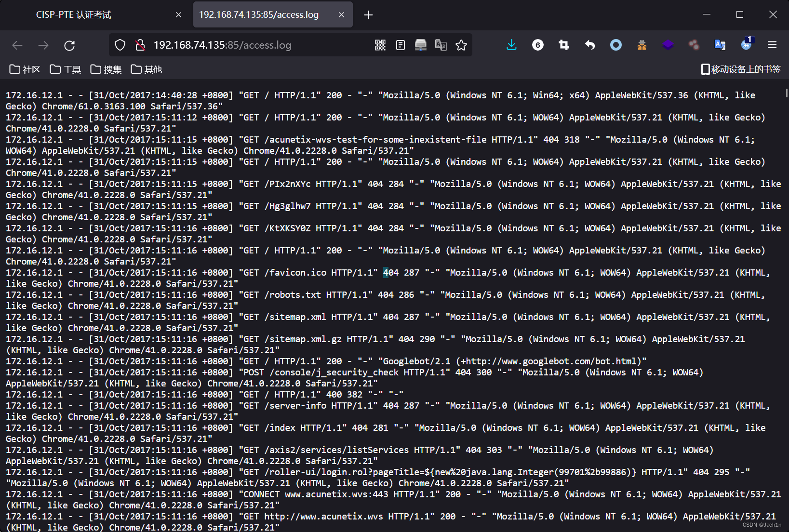Open the 社区 bookmarks folder
Image resolution: width=789 pixels, height=532 pixels.
[x=25, y=69]
